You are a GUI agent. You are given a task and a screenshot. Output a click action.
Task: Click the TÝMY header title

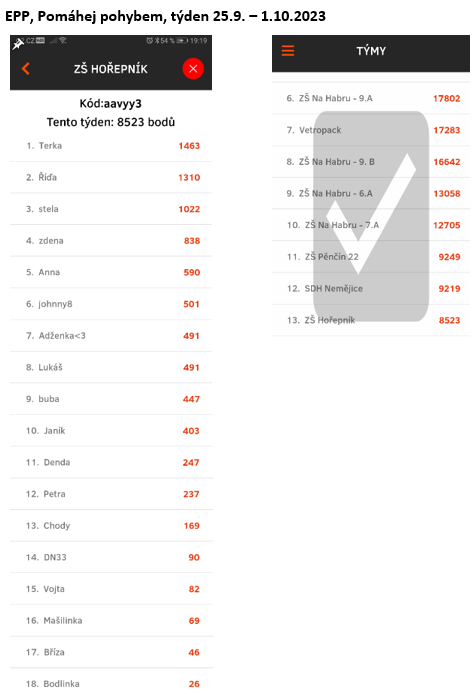(371, 51)
